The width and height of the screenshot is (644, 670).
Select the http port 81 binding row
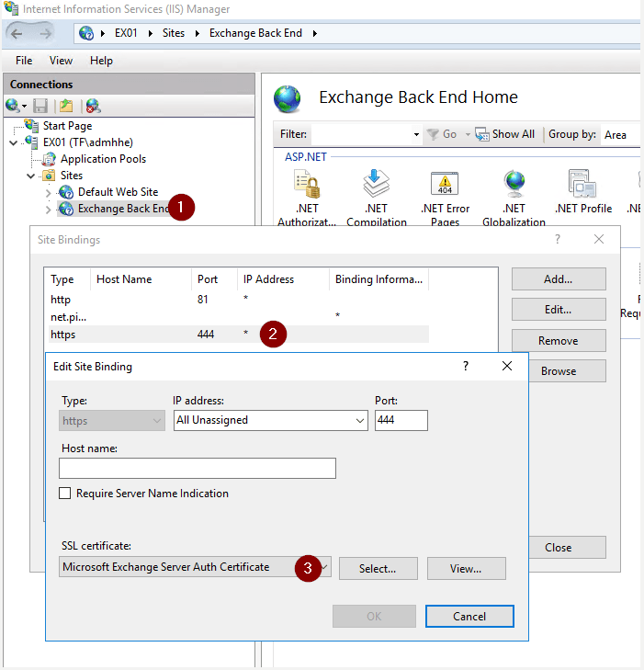click(239, 300)
